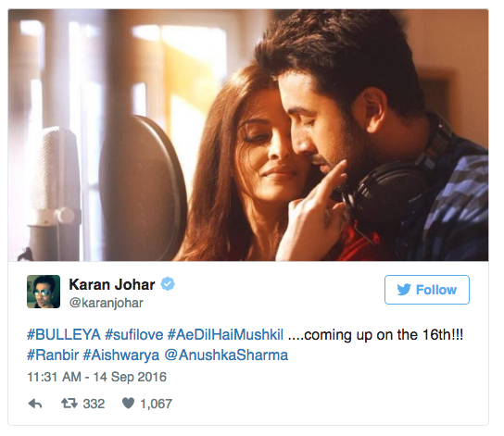504x436 pixels.
Task: View the 332 retweets count
Action: tap(94, 404)
